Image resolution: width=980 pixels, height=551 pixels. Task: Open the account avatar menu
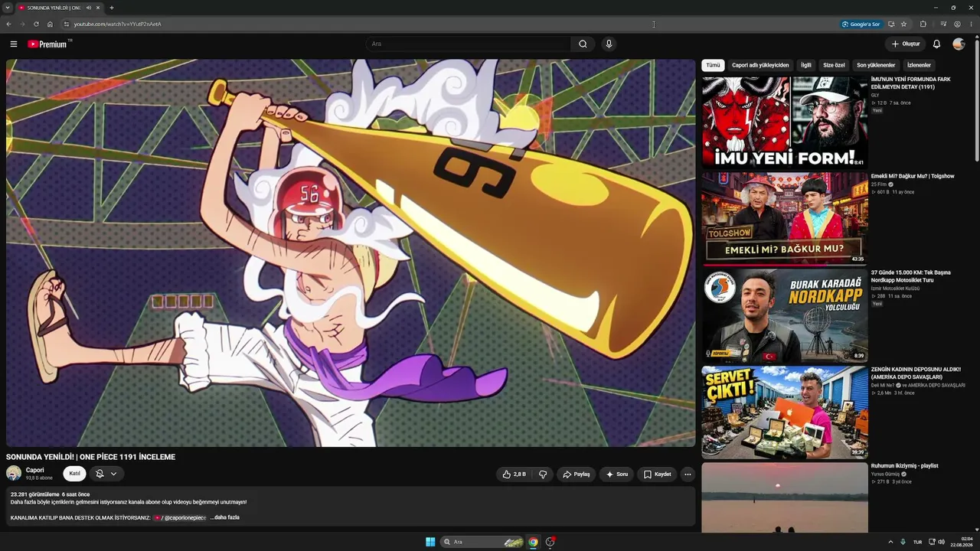959,44
